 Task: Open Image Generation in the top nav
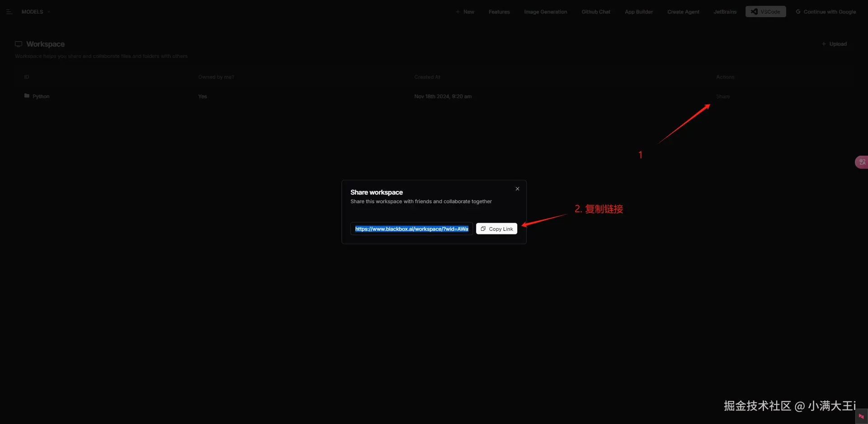click(x=546, y=12)
